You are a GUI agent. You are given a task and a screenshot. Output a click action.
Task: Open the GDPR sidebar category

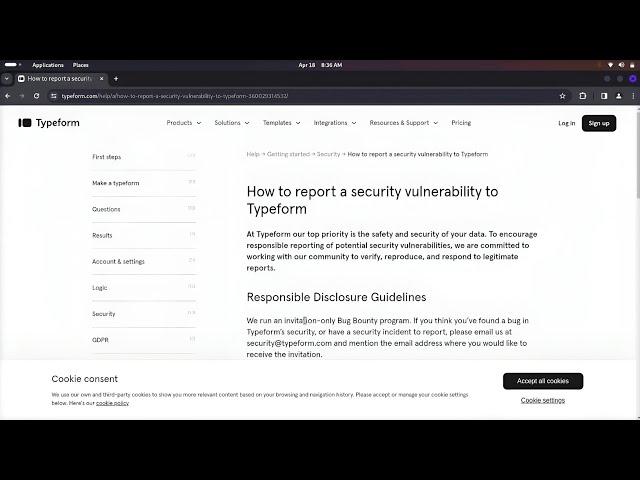144,340
